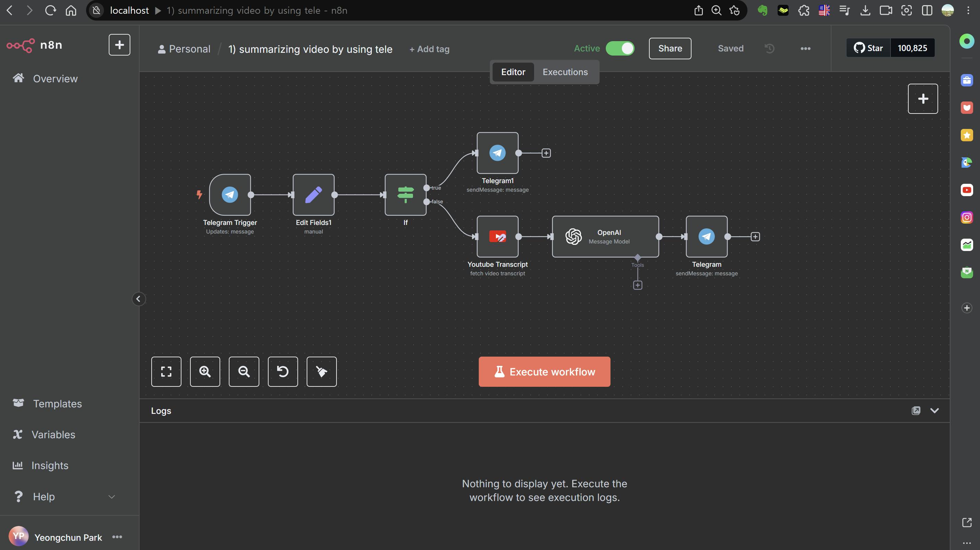This screenshot has width=980, height=550.
Task: Toggle the Active workflow switch off
Action: point(620,48)
